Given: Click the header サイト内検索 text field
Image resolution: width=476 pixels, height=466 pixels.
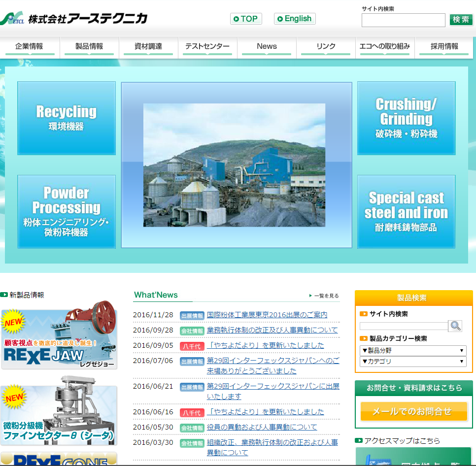Looking at the screenshot, I should coord(403,20).
